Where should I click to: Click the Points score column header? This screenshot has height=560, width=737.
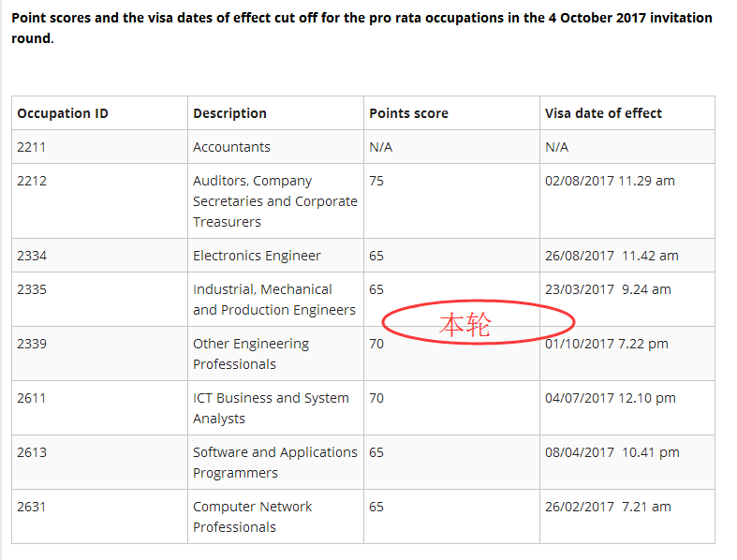(x=408, y=113)
